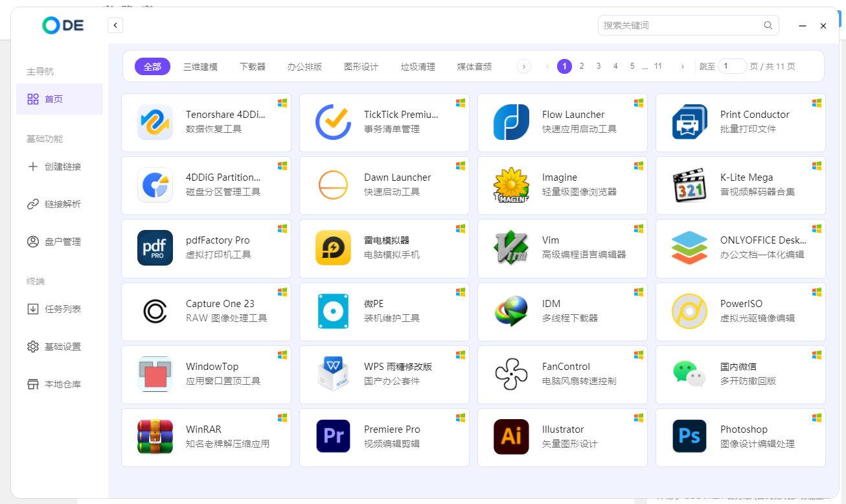Open 本地仓库 in the sidebar
The width and height of the screenshot is (846, 504).
click(60, 384)
